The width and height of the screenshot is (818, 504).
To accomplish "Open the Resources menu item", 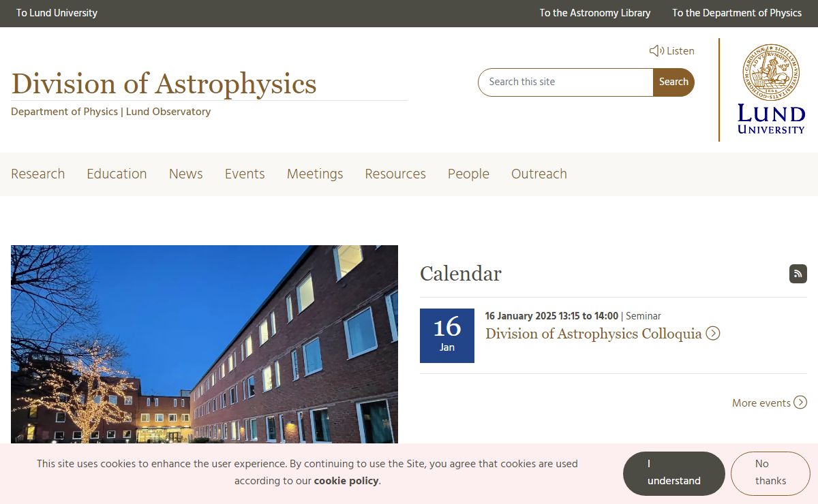I will tap(395, 174).
